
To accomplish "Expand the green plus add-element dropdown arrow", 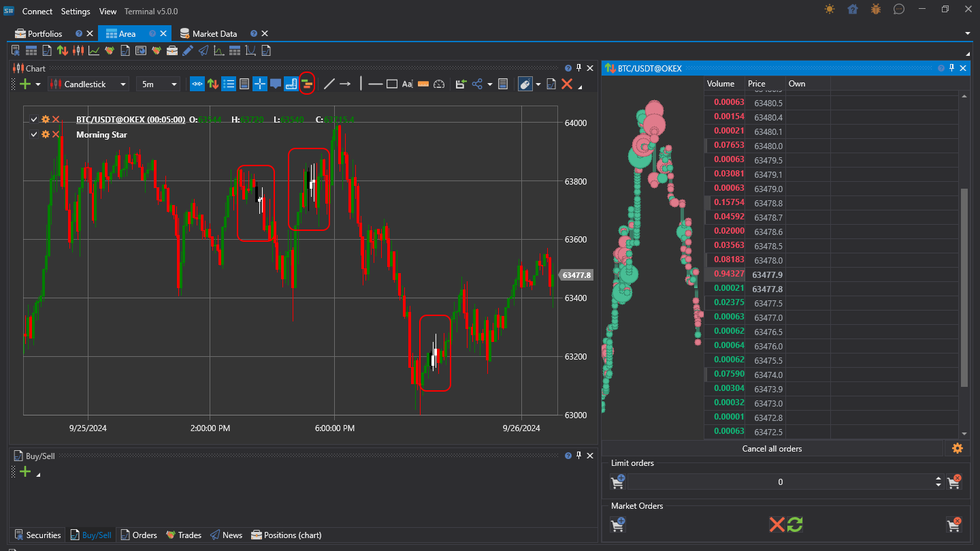I will click(38, 84).
